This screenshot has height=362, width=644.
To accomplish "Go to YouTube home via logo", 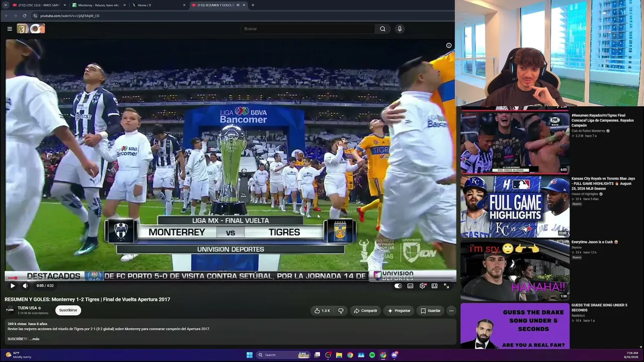I will 31,29.
